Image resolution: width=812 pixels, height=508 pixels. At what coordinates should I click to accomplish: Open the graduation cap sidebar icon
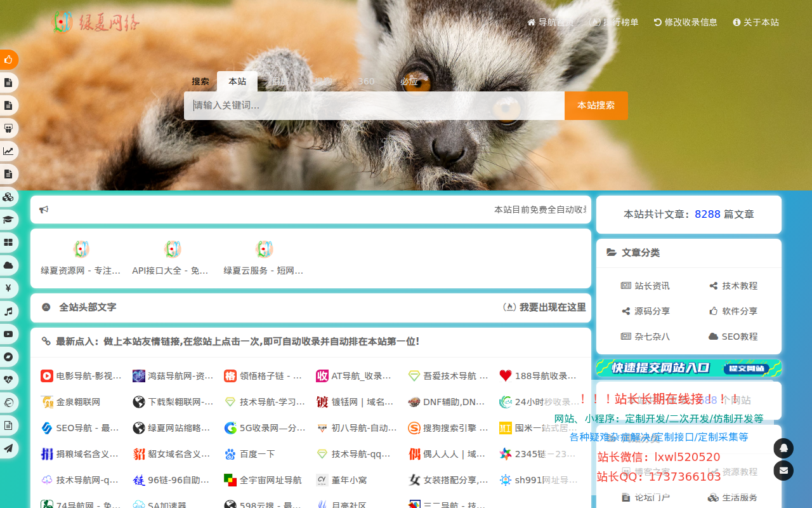pos(8,220)
